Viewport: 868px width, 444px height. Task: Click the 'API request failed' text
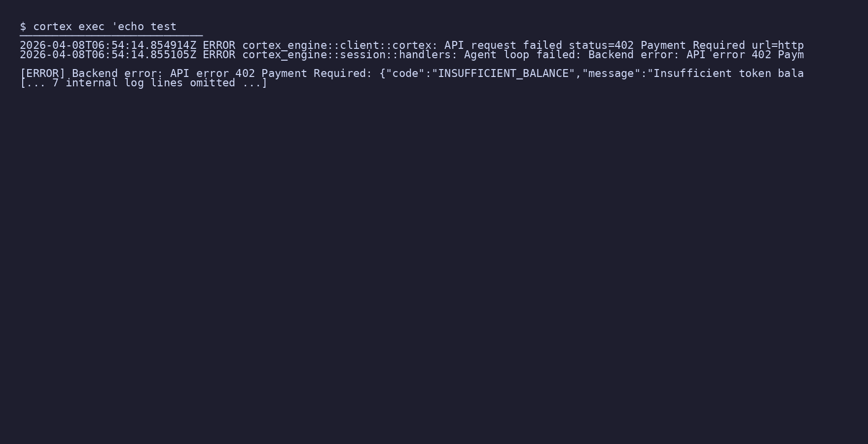pos(503,45)
